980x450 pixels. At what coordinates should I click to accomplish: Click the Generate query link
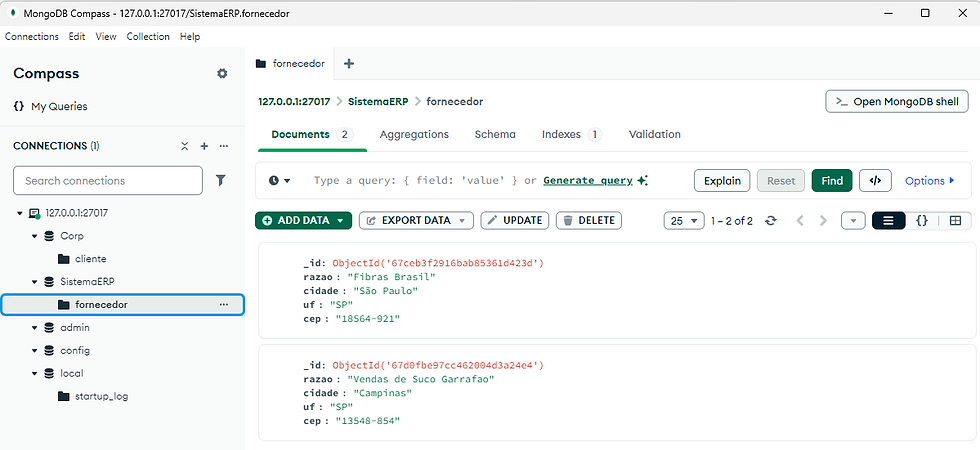click(588, 181)
